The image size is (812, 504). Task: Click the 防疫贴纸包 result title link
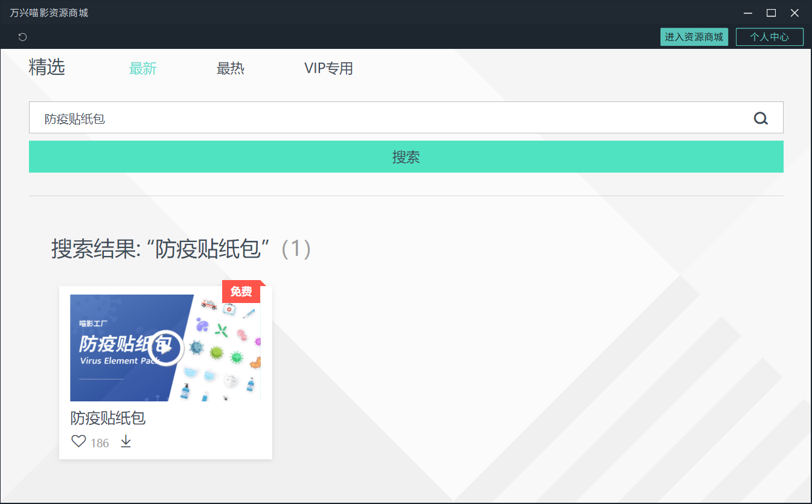point(107,418)
